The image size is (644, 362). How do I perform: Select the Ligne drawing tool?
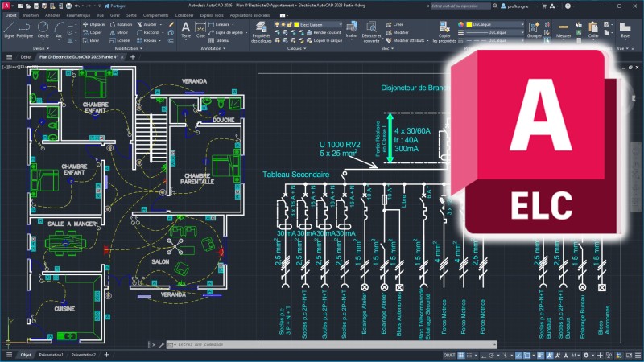point(9,30)
